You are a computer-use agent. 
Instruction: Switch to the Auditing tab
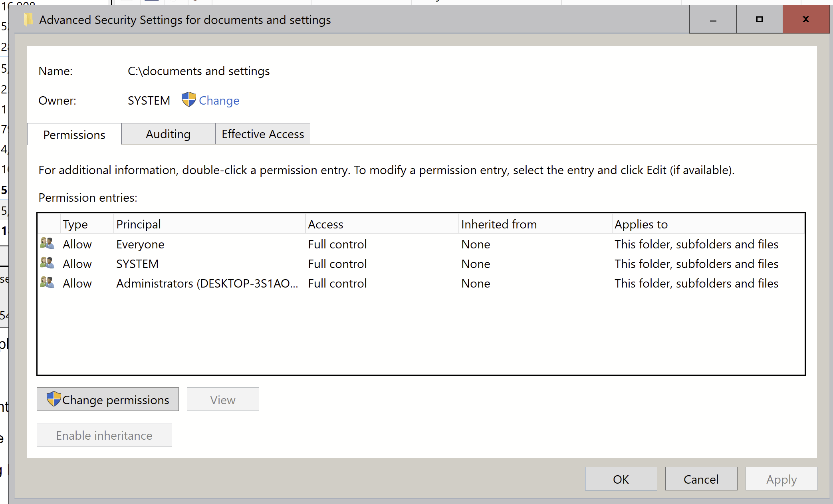click(x=168, y=134)
